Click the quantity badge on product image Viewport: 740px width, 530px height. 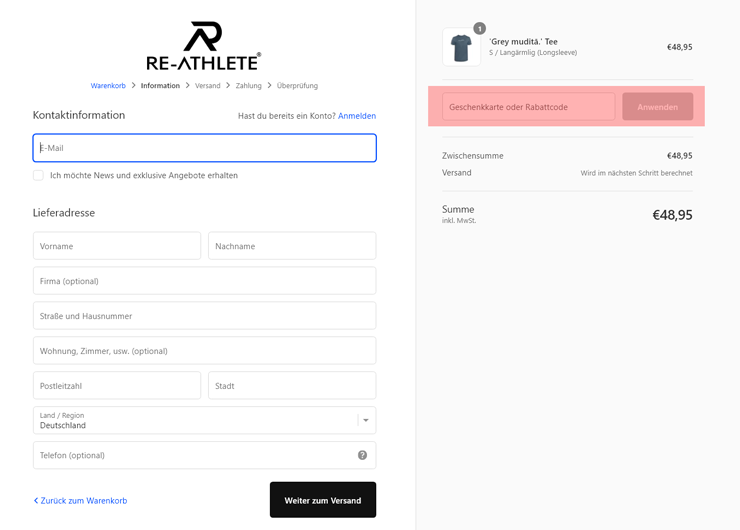479,29
